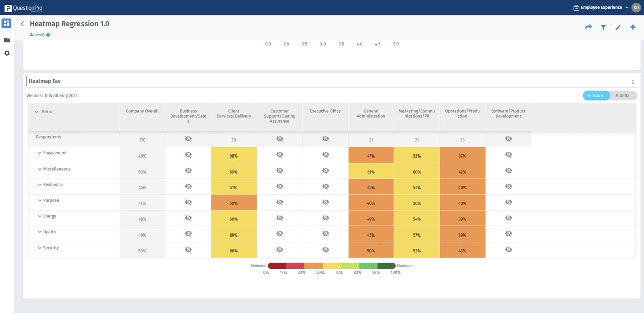Expand the Engagement metric row
Viewport: 644px width, 313px height.
pos(40,153)
